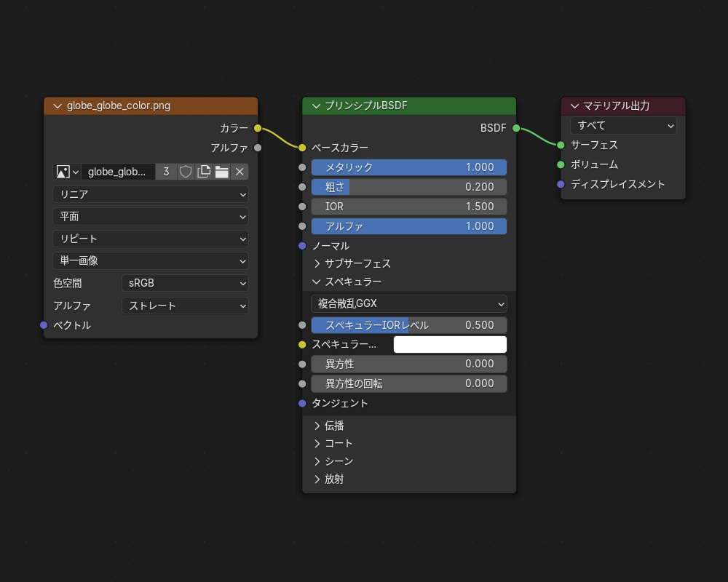Expand the コート panel

pos(317,443)
